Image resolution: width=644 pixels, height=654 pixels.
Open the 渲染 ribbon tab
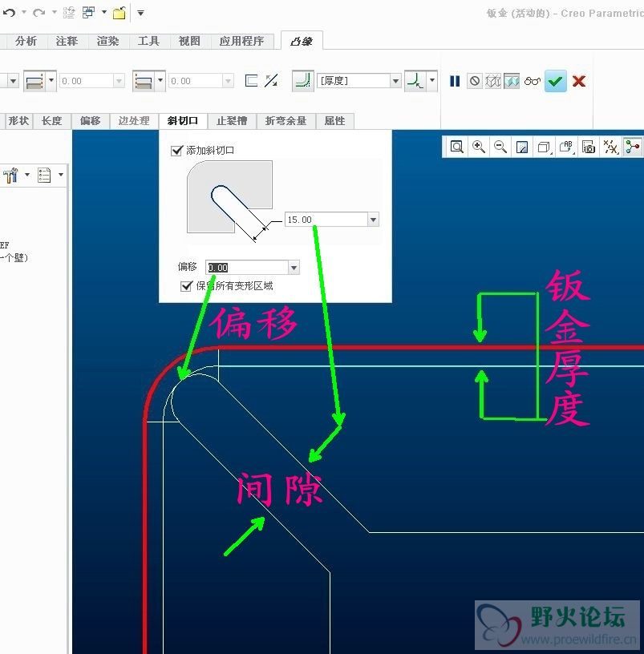click(107, 41)
